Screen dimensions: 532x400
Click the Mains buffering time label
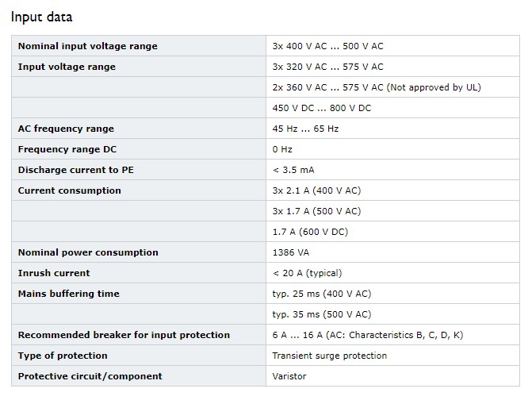tap(68, 294)
